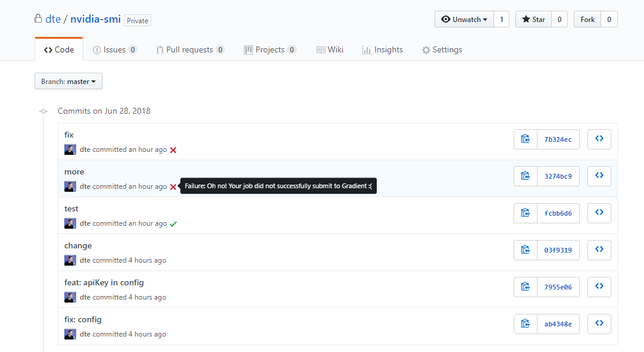Click the dte avatar on 'test' commit
The image size is (644, 352).
click(70, 223)
